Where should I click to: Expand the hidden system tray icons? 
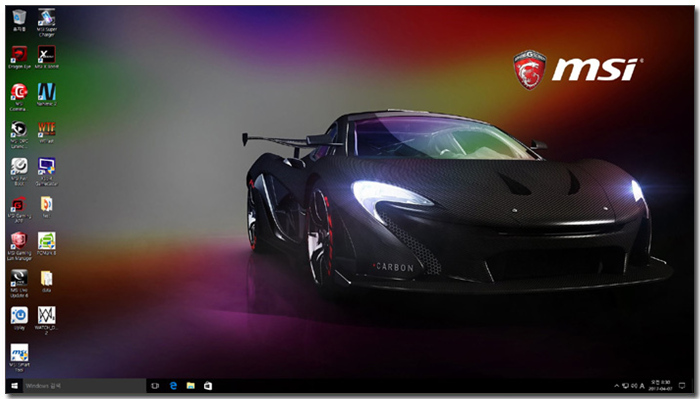click(x=617, y=386)
